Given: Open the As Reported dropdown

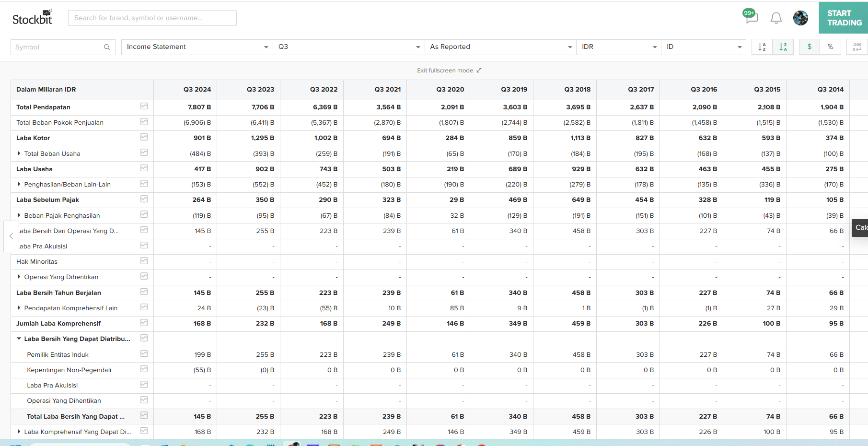Looking at the screenshot, I should click(x=500, y=47).
